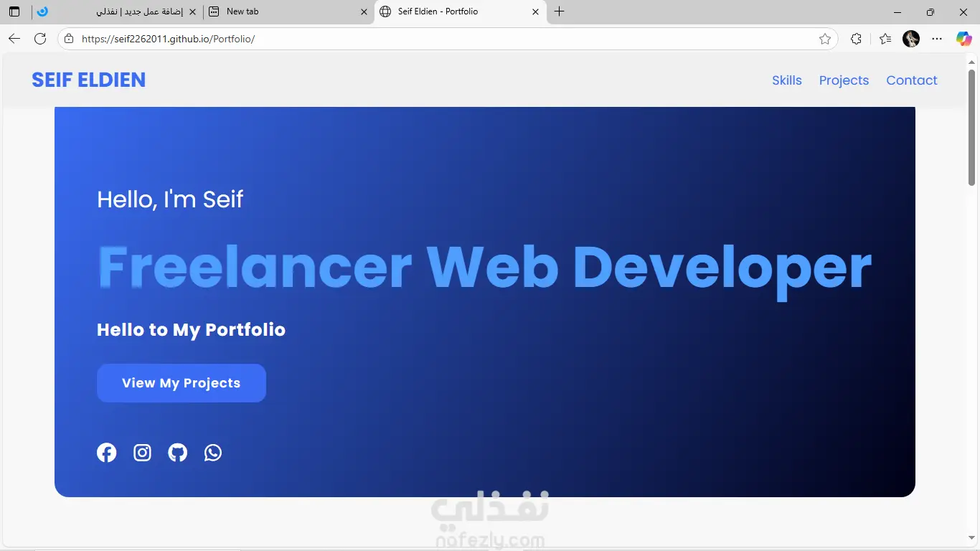
Task: Reload the page with the refresh icon
Action: pyautogui.click(x=40, y=39)
